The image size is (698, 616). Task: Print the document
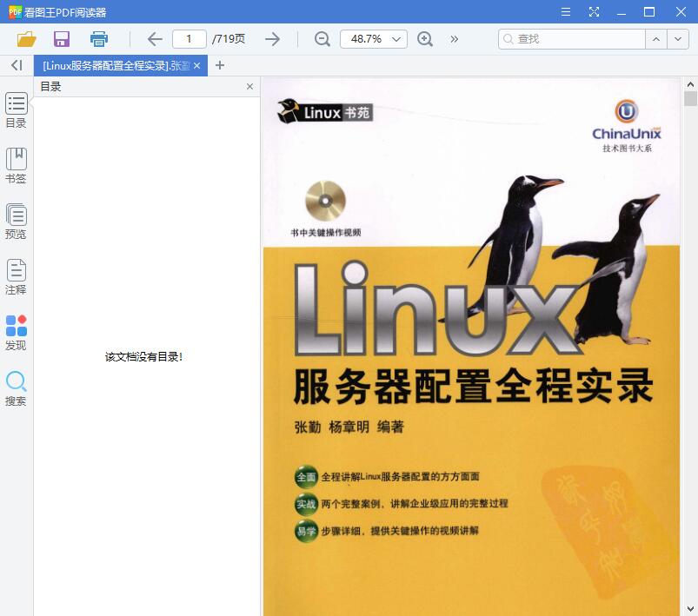click(x=98, y=39)
